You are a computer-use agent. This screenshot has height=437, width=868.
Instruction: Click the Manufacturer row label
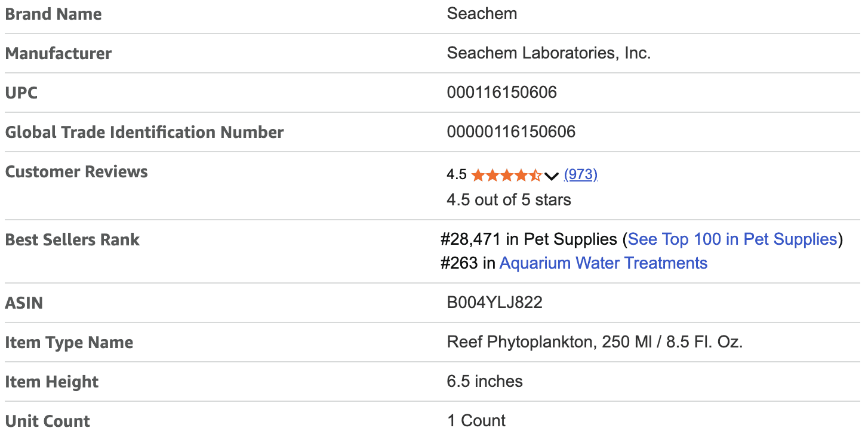[x=59, y=54]
